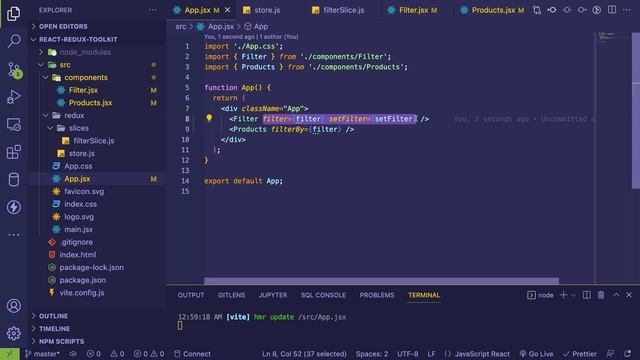
Task: Open editor more actions menu
Action: pyautogui.click(x=627, y=10)
